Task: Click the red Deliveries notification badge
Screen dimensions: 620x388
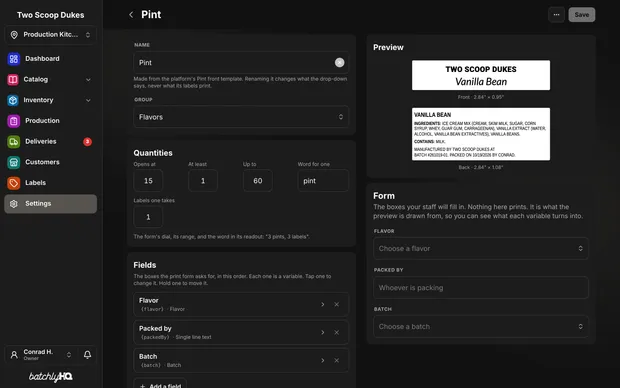Action: 87,142
